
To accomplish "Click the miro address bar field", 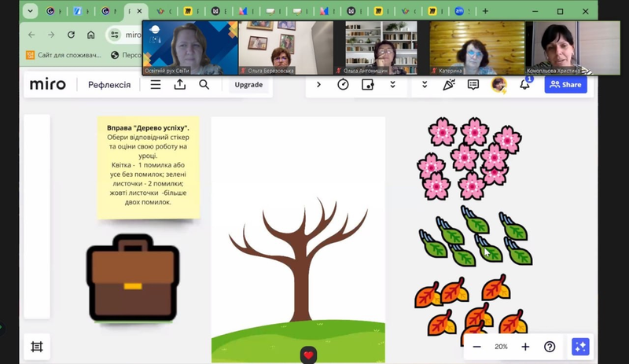I will point(125,35).
